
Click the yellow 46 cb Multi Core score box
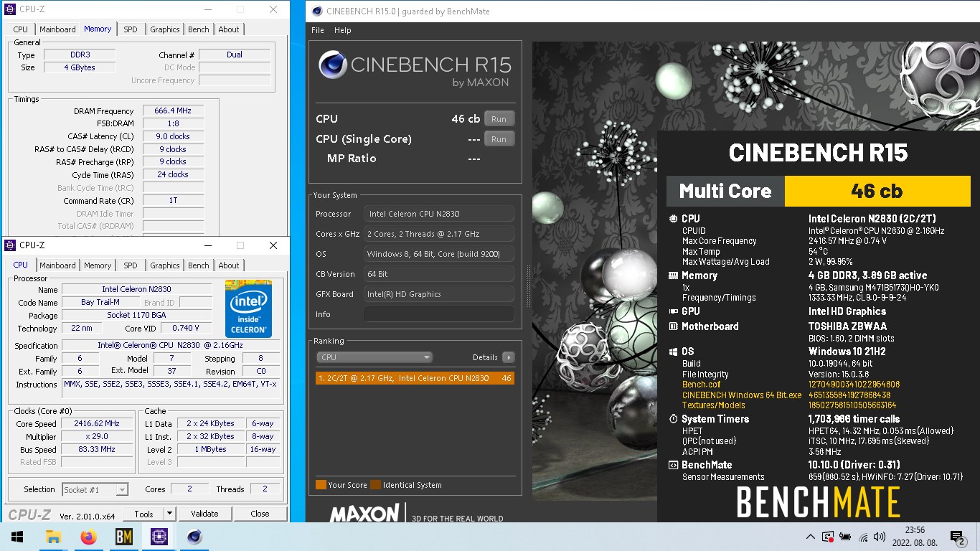pyautogui.click(x=877, y=191)
